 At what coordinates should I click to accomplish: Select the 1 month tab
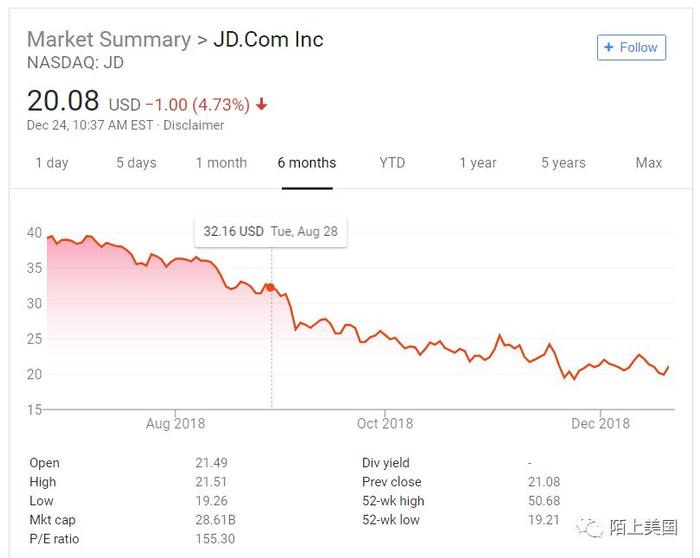point(221,163)
